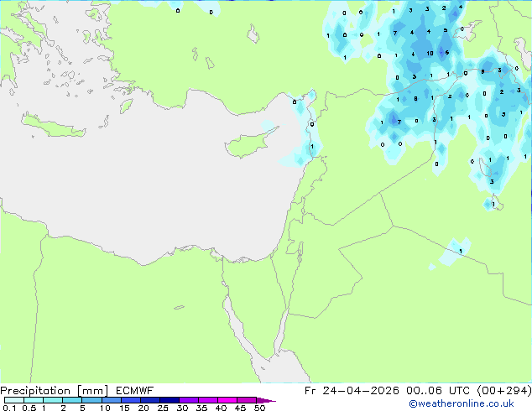Click the '50' legend scale label

(x=259, y=408)
